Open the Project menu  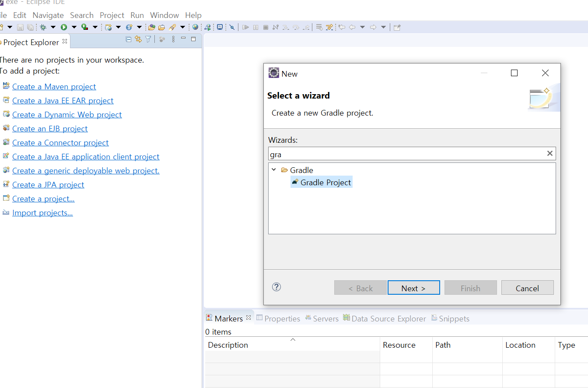[x=112, y=15]
